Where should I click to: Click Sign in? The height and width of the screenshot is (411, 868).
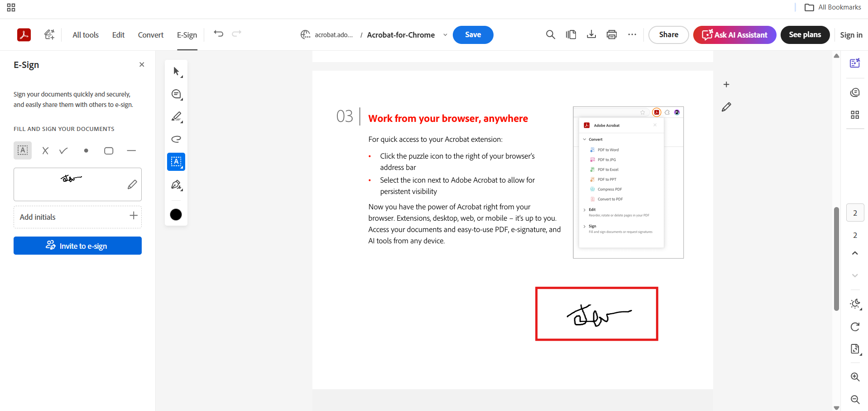[851, 35]
